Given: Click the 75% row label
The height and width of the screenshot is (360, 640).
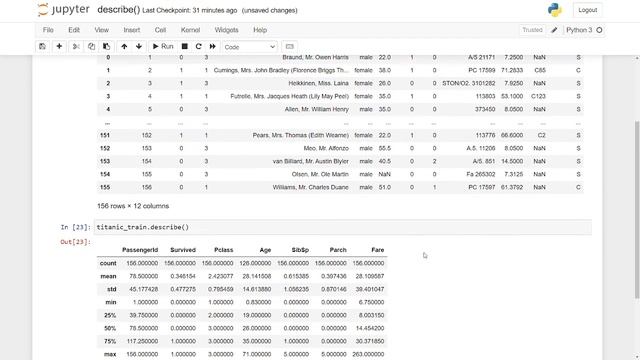Looking at the screenshot, I should coord(110,341).
